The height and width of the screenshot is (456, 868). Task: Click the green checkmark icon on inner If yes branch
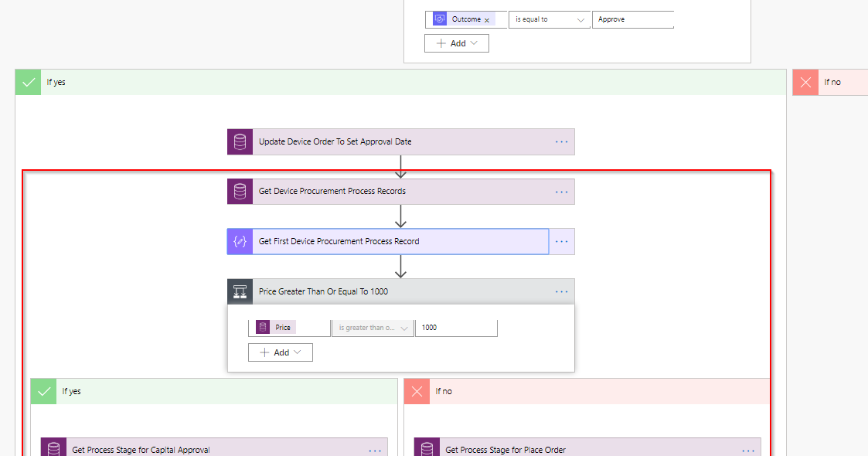click(x=44, y=391)
